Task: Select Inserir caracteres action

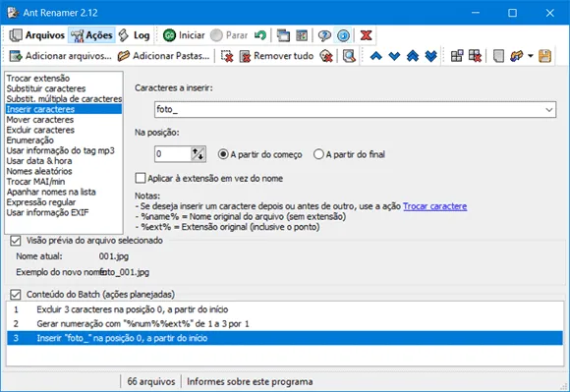Action: 64,109
